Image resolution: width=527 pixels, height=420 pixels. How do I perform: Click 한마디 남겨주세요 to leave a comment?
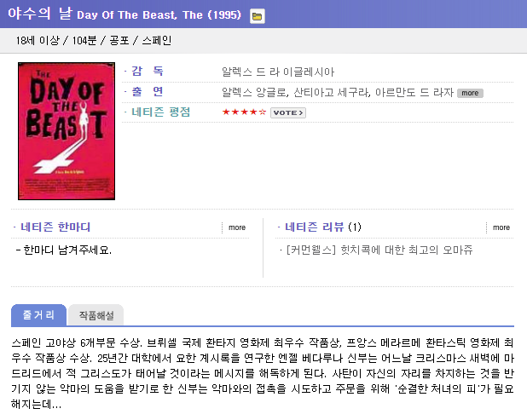click(x=67, y=250)
